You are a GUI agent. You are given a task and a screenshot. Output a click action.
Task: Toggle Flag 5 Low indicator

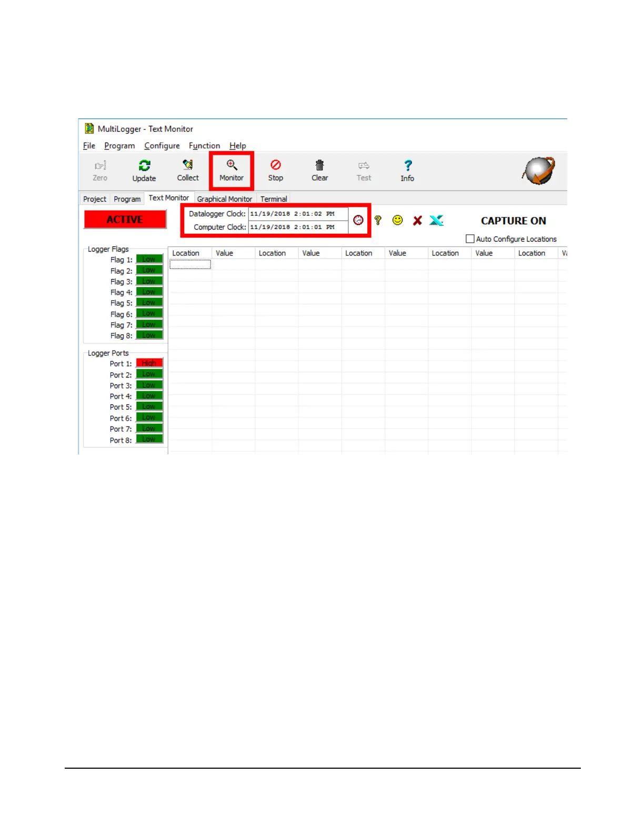[x=149, y=303]
